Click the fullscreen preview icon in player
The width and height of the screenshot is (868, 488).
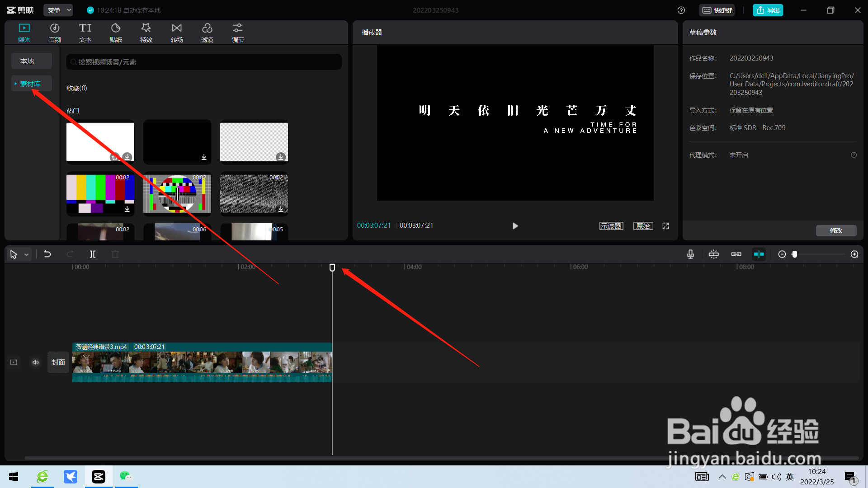(x=665, y=226)
